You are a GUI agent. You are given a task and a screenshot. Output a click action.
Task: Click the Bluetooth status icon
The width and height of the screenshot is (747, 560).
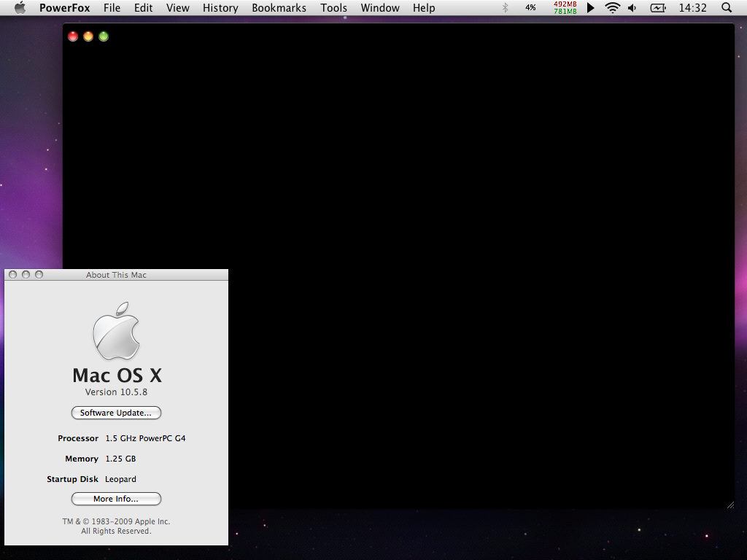point(505,7)
